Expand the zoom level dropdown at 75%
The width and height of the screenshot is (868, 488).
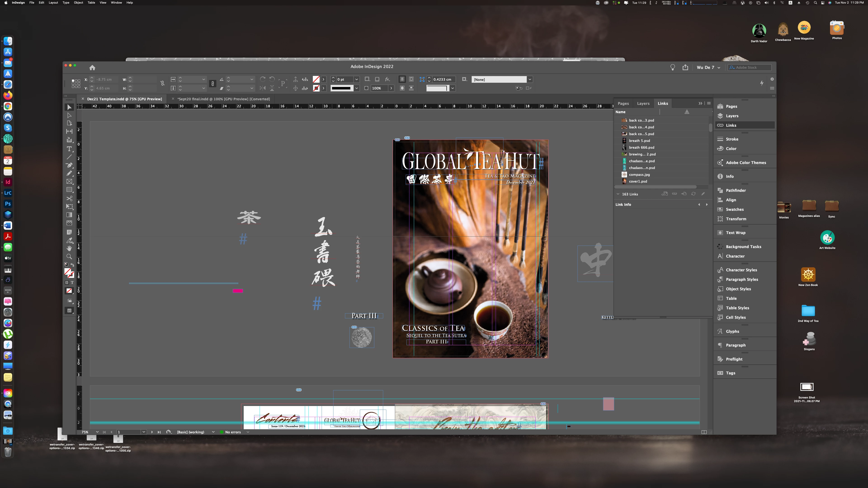coord(97,432)
